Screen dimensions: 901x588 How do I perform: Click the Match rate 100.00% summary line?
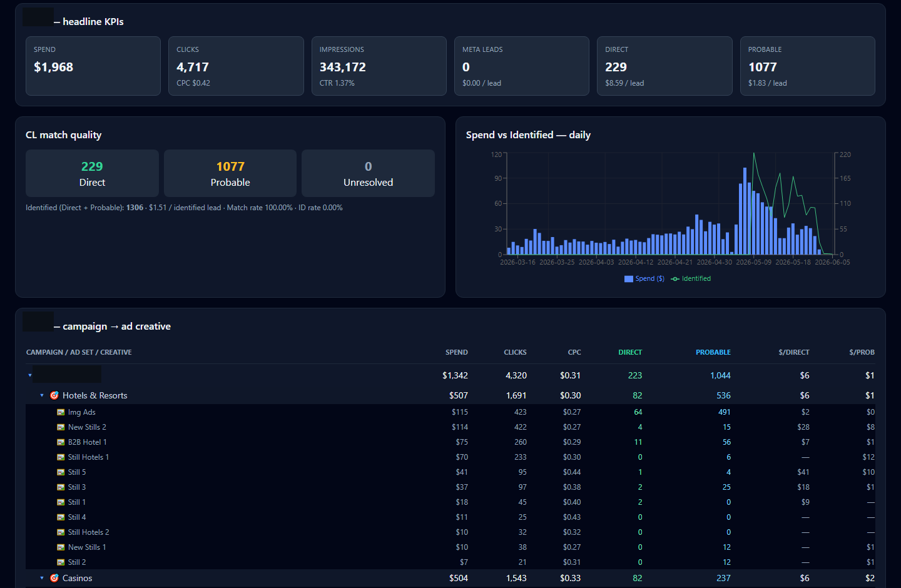pos(260,208)
